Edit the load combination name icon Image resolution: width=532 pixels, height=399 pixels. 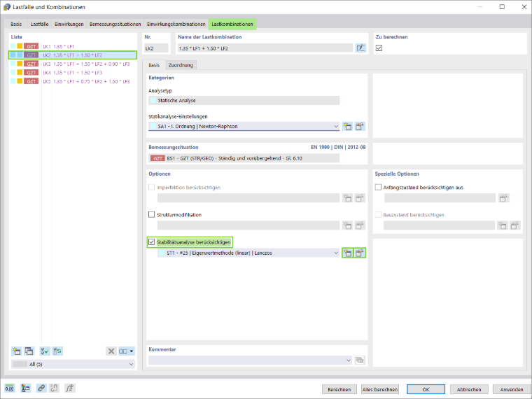click(x=360, y=48)
